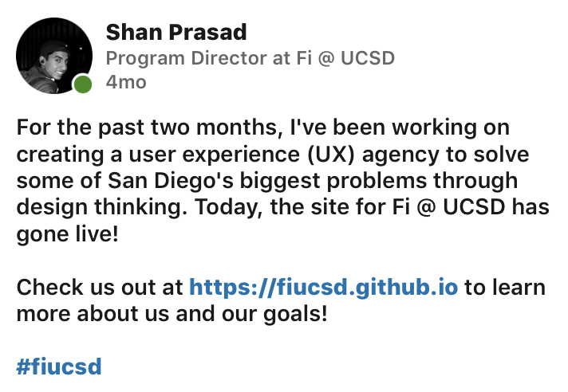Viewport: 568px width, 392px height.
Task: Open the Shan Prasad name link
Action: point(176,32)
